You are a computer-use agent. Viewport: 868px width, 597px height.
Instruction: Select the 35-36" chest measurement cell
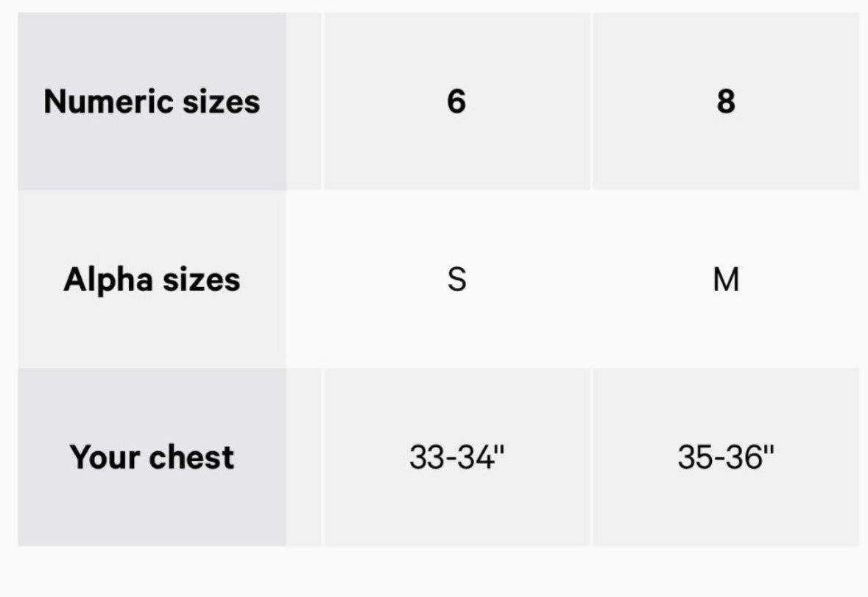(726, 457)
